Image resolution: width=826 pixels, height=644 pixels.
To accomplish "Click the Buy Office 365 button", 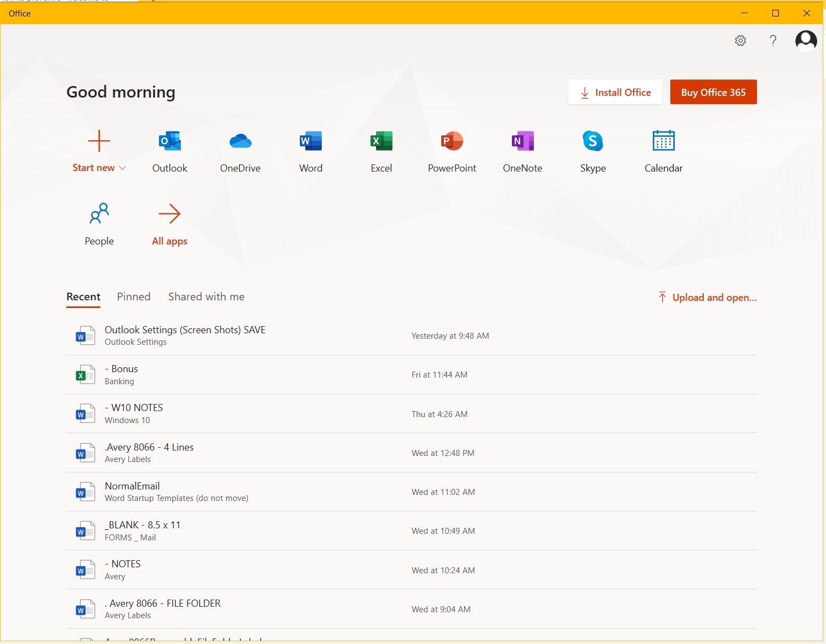I will pos(714,92).
